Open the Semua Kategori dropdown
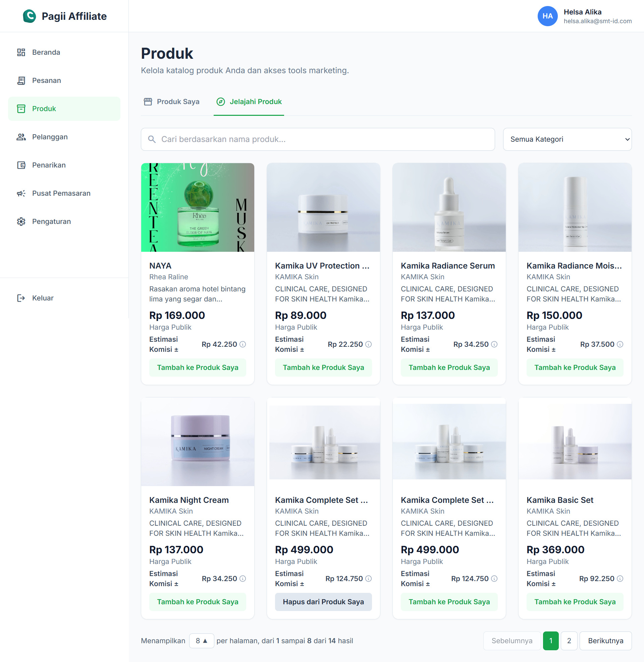Viewport: 644px width, 662px height. pyautogui.click(x=568, y=139)
